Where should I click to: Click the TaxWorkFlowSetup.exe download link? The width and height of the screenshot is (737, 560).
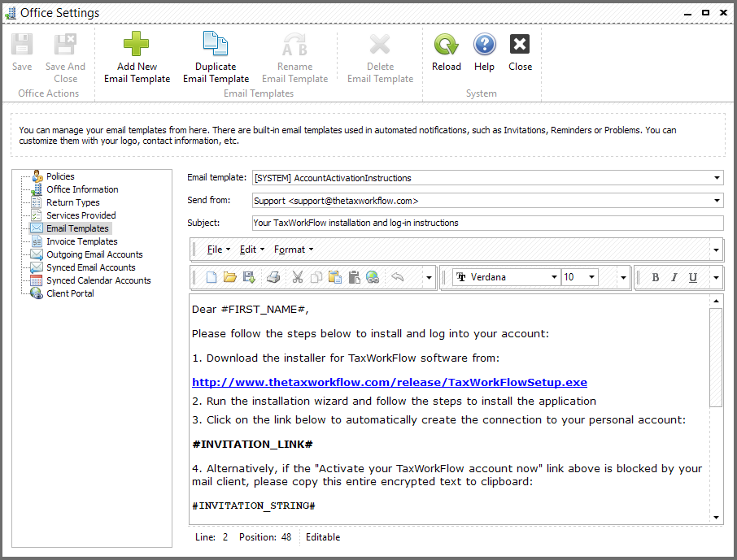coord(389,383)
